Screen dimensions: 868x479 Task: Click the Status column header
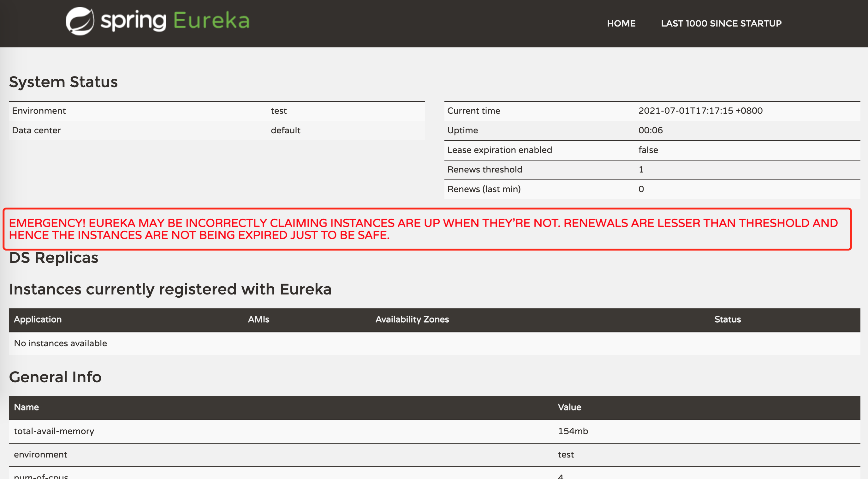coord(728,319)
